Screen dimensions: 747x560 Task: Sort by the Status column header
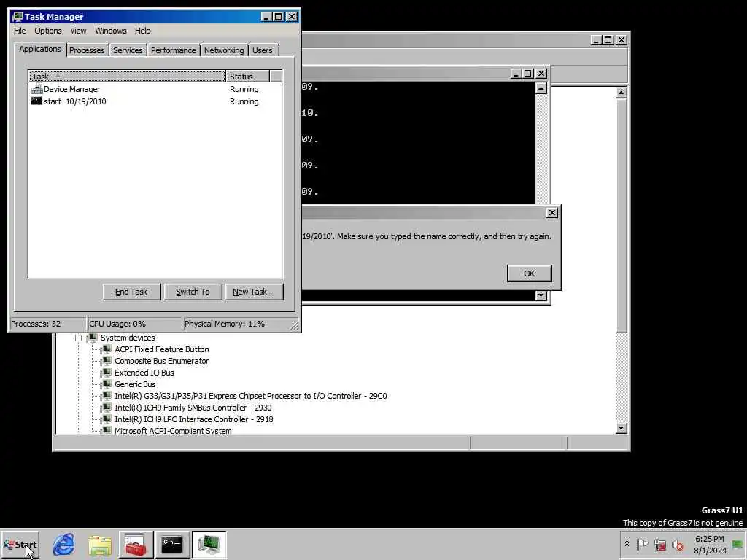247,76
